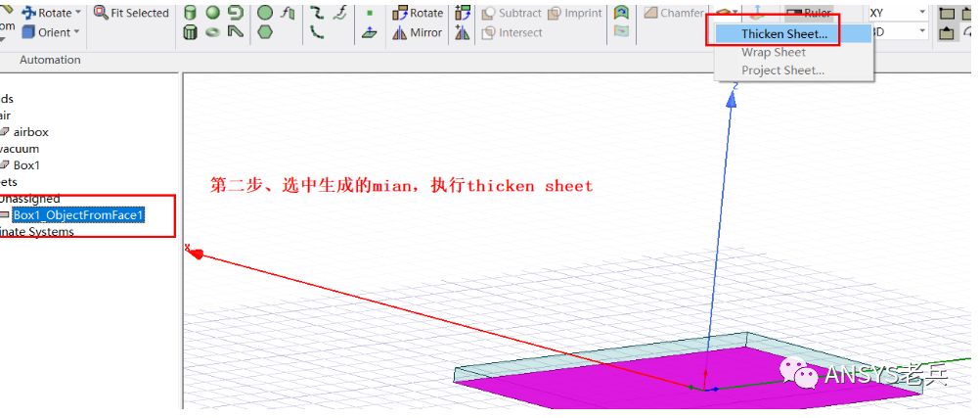Click the draw cylinder icon
The width and height of the screenshot is (980, 418).
[191, 13]
